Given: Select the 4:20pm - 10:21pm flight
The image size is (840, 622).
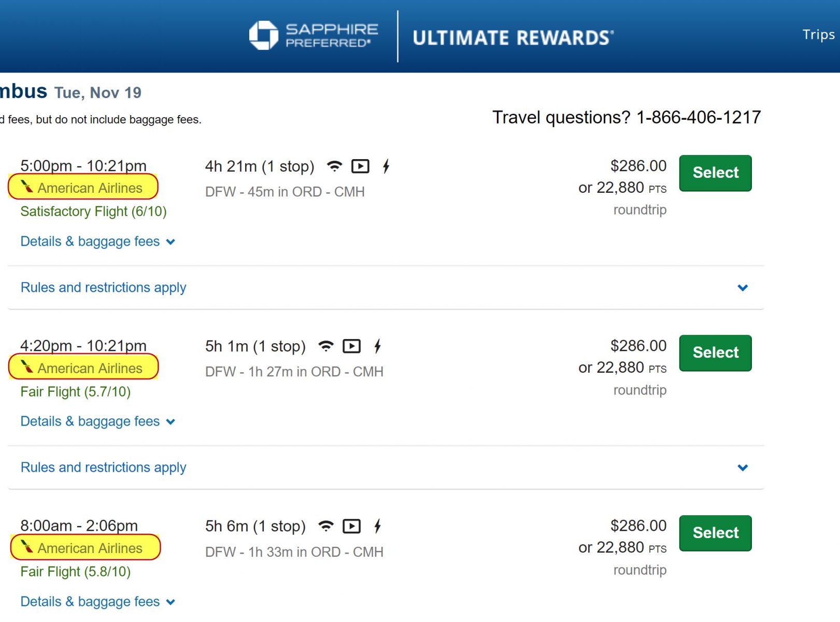Looking at the screenshot, I should pyautogui.click(x=715, y=353).
